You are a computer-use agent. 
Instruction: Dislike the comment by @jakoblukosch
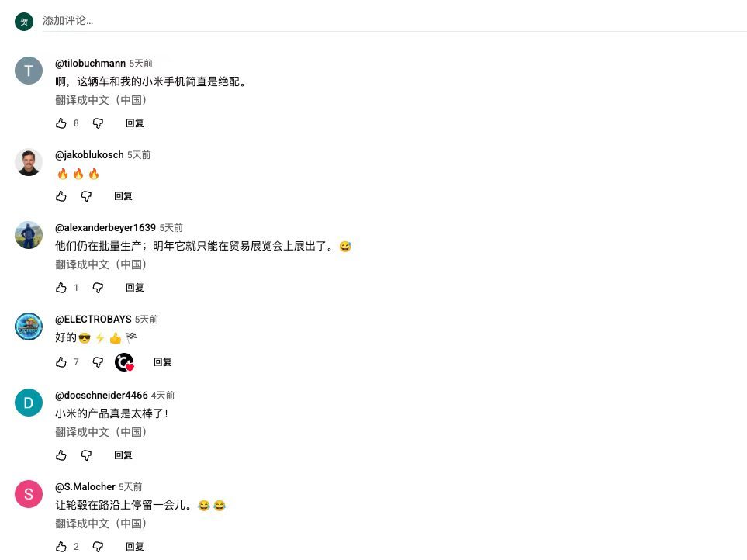coord(86,196)
